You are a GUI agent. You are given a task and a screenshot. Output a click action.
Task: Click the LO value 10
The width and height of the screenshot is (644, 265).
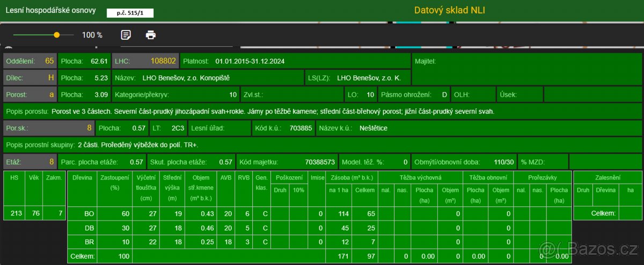tap(370, 95)
